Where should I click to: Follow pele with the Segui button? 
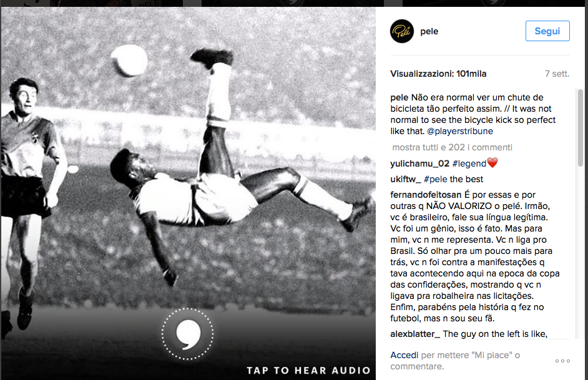547,31
